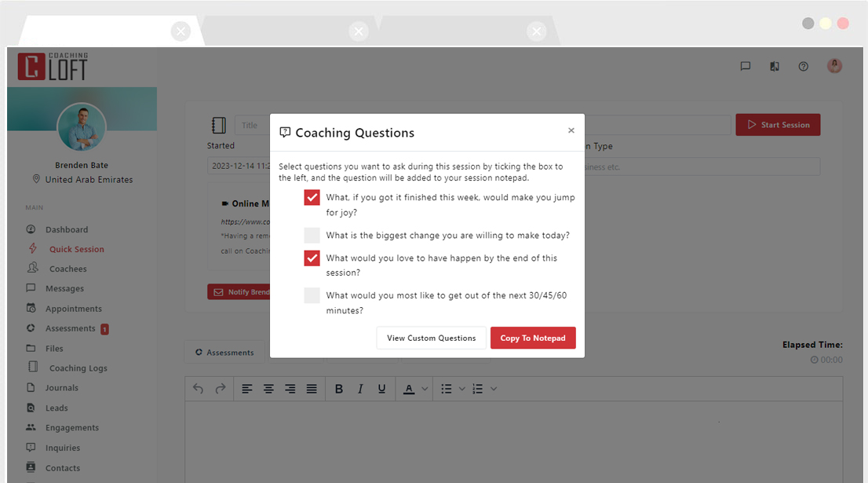
Task: Apply italic formatting
Action: pos(360,388)
